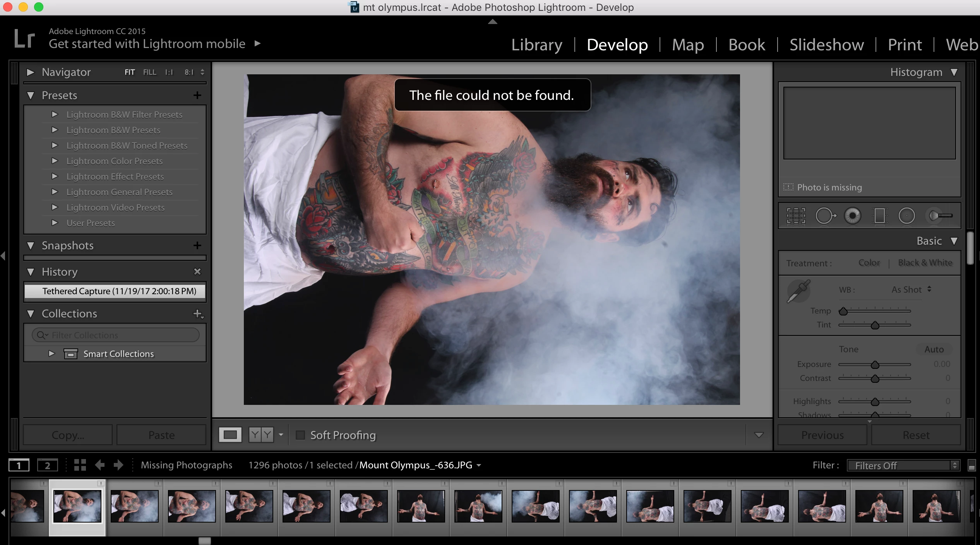Pick the White Balance eyedropper

(798, 291)
